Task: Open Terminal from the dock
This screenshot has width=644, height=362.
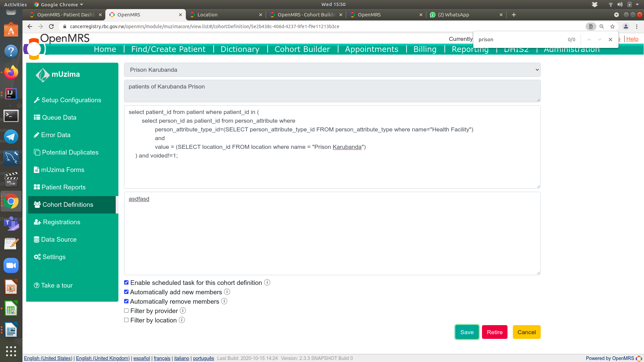Action: coord(11,116)
